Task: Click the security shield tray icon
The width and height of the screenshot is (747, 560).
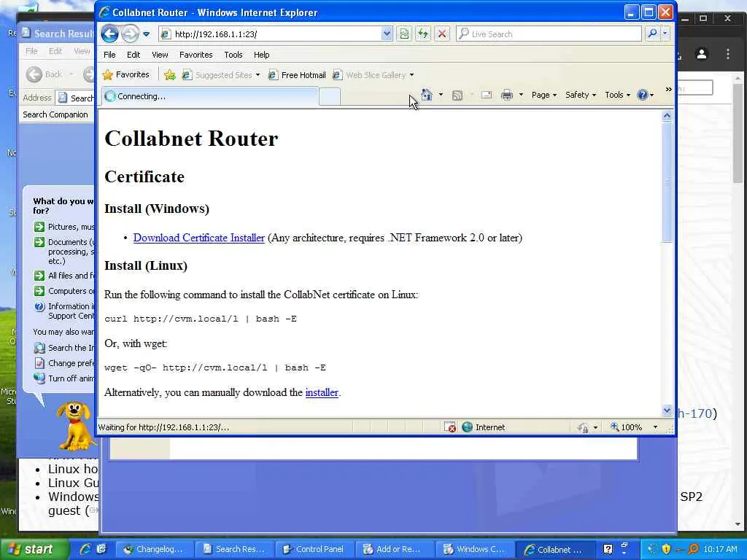Action: coord(666,549)
